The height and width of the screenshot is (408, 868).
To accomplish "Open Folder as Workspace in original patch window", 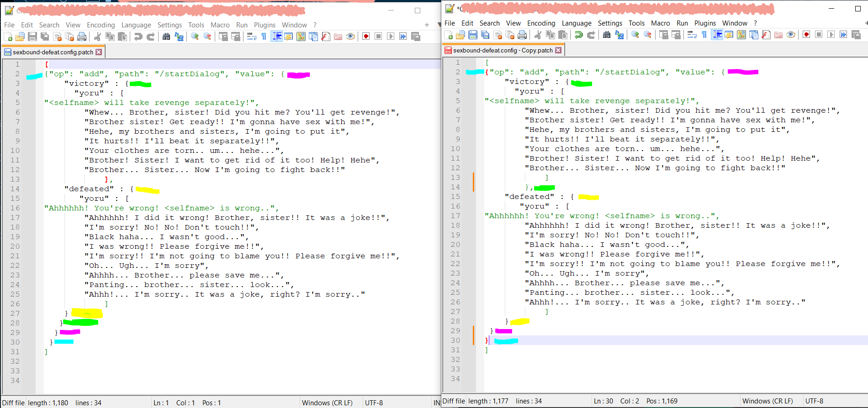I will (338, 37).
